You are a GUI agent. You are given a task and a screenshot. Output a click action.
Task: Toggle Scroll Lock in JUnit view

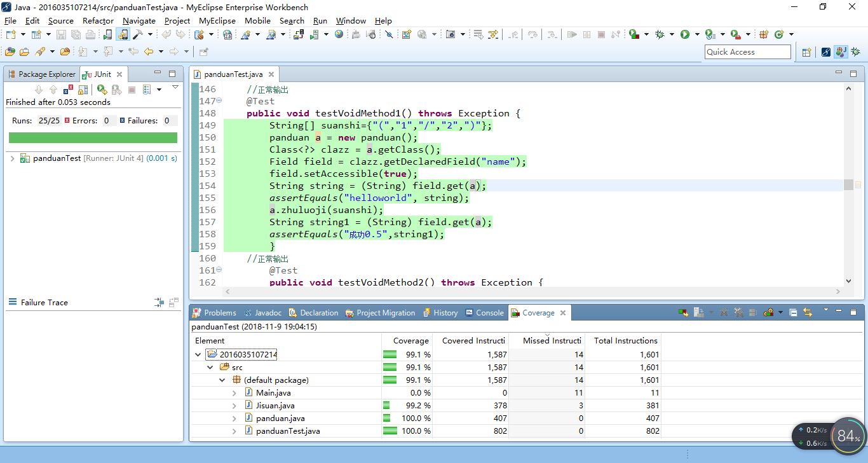click(83, 90)
